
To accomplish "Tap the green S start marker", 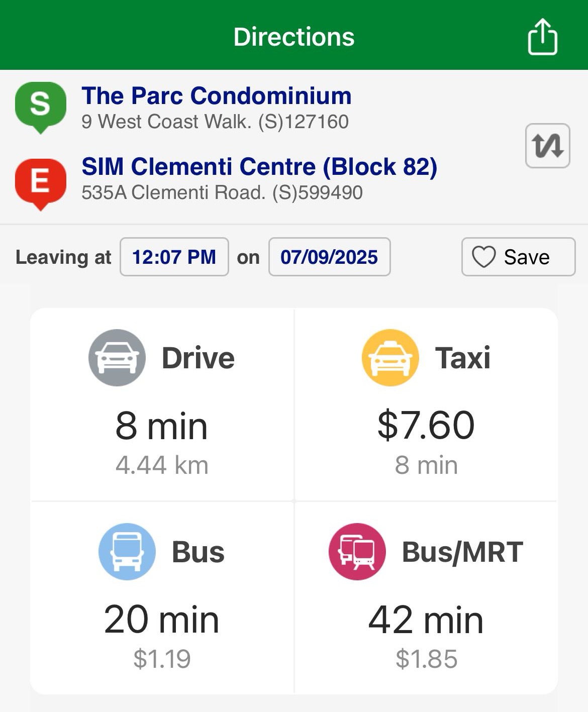I will pos(40,106).
